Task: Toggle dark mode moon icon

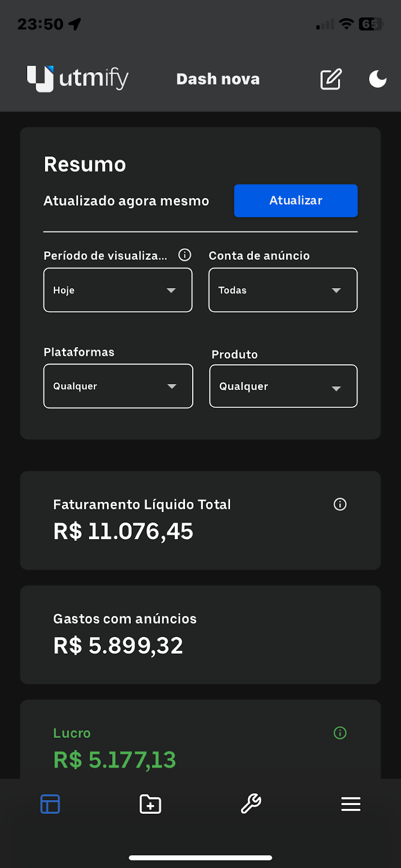Action: pos(378,79)
